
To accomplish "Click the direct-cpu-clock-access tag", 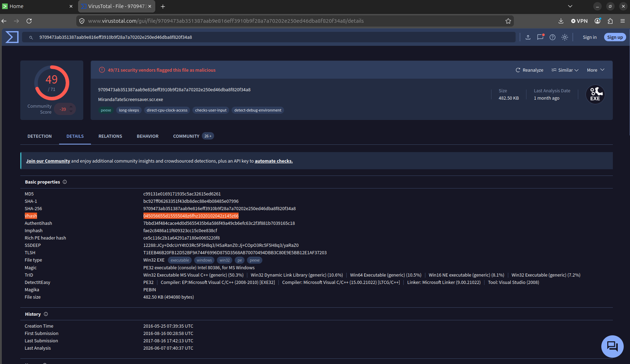I will [x=167, y=110].
